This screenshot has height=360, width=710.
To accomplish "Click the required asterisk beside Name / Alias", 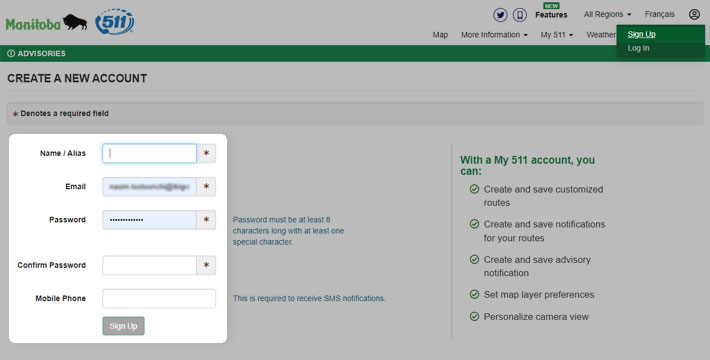I will click(x=206, y=154).
